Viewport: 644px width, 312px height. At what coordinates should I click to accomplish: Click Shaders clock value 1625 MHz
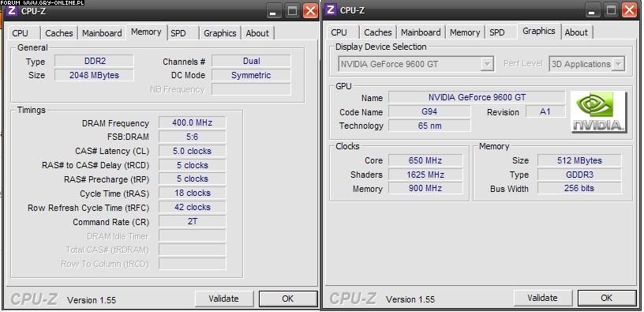pos(425,175)
